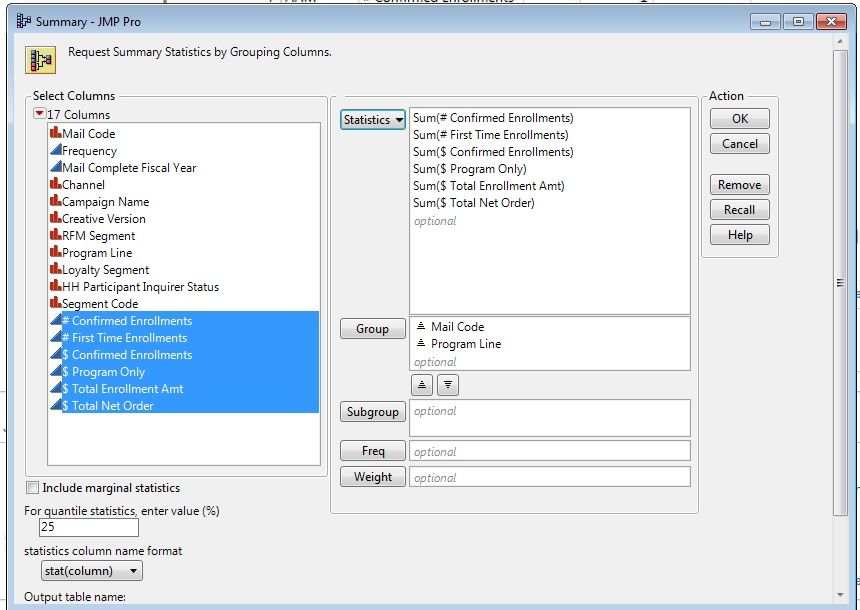Image resolution: width=860 pixels, height=610 pixels.
Task: Click the continuous icon beside Frequency column
Action: pos(55,150)
